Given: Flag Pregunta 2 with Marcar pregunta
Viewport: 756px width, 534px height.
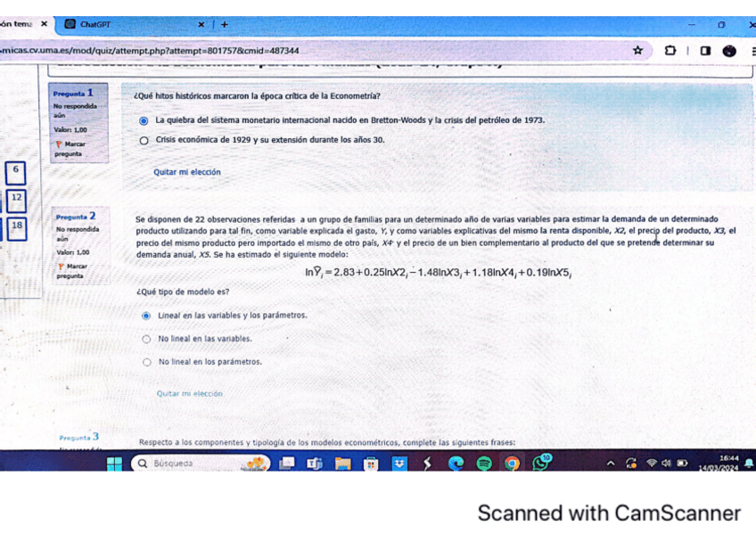Looking at the screenshot, I should [x=72, y=271].
